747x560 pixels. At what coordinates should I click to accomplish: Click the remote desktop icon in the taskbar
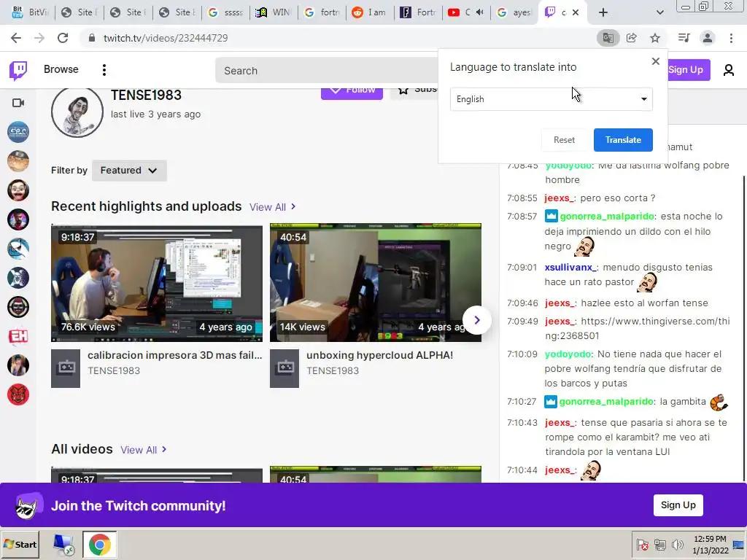[x=64, y=545]
